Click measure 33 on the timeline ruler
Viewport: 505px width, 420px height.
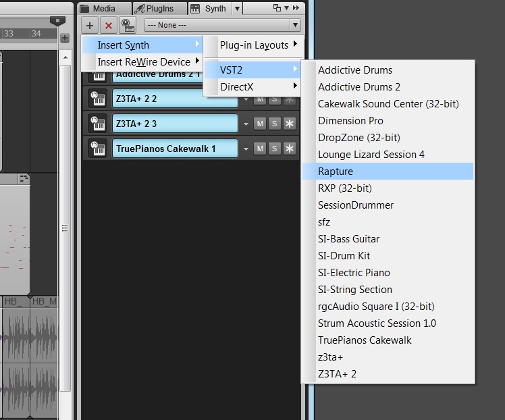click(9, 34)
